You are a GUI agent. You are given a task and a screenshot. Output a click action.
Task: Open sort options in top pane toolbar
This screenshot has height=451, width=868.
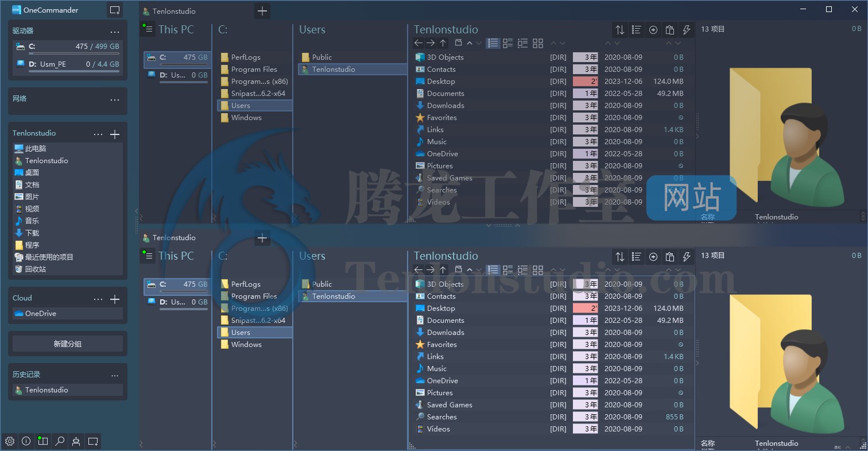pyautogui.click(x=620, y=30)
